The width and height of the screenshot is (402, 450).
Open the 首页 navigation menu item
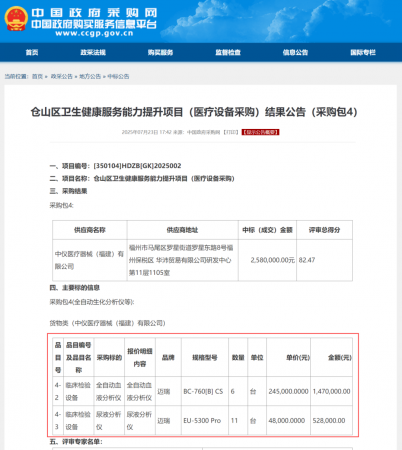coord(32,52)
